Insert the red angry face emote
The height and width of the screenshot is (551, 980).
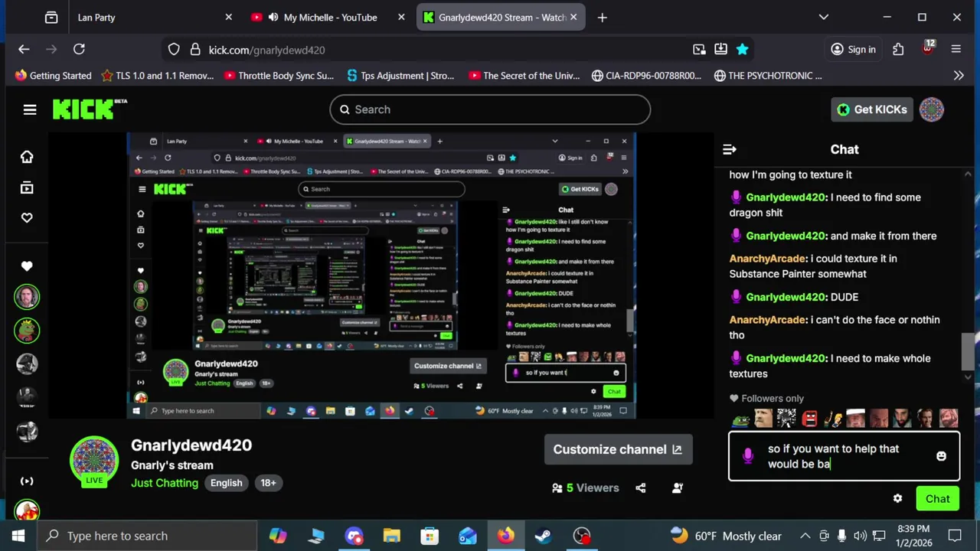(x=810, y=418)
